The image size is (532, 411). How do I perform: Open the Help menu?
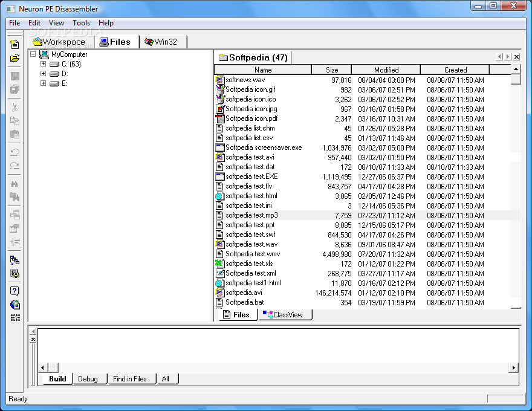(x=106, y=23)
